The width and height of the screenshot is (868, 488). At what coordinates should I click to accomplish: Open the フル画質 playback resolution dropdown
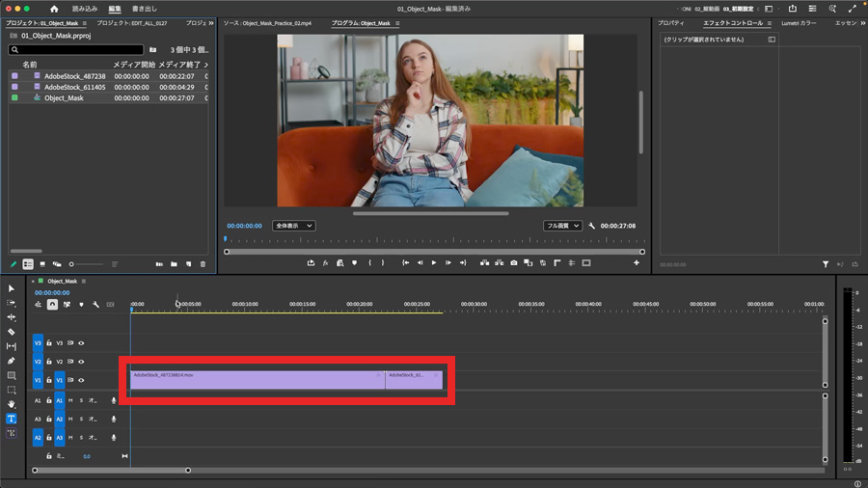562,226
